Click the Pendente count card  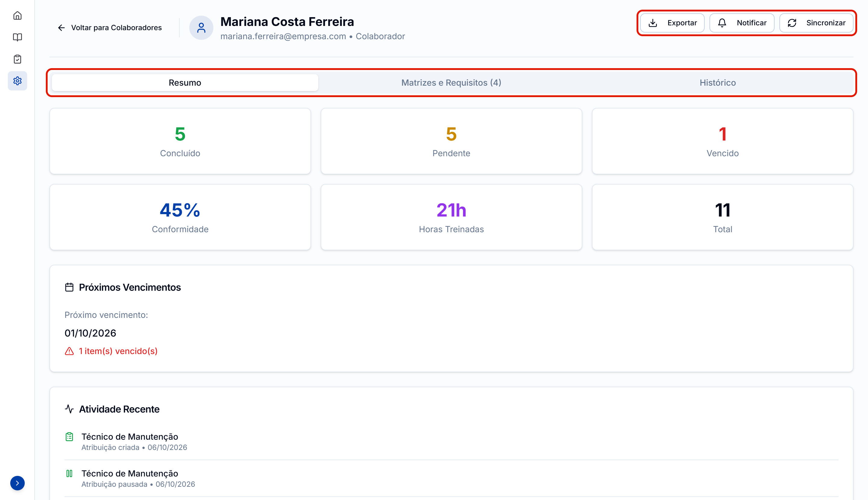pyautogui.click(x=451, y=141)
